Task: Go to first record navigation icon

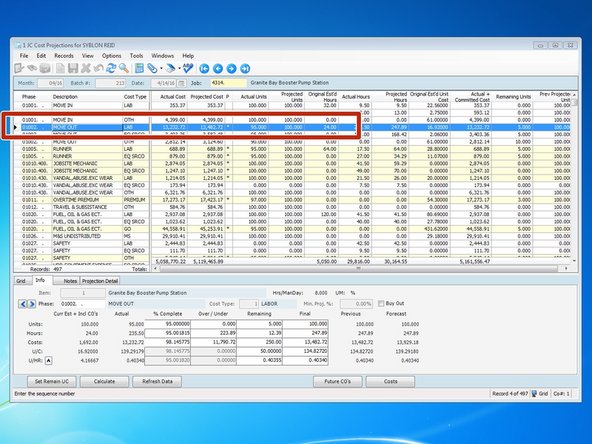Action: (204, 68)
